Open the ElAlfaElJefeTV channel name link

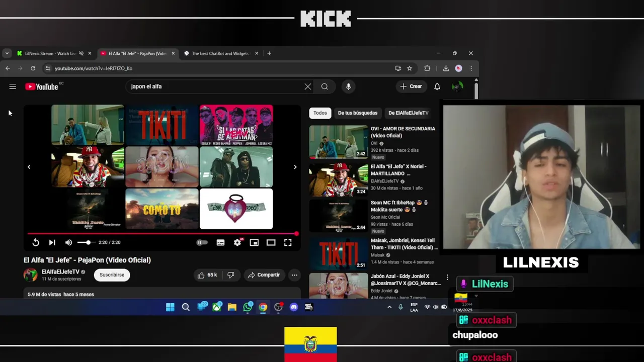pyautogui.click(x=60, y=272)
